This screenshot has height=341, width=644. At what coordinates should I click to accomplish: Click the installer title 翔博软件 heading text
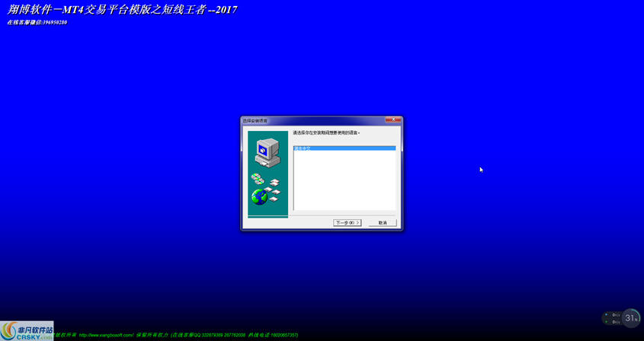point(122,10)
